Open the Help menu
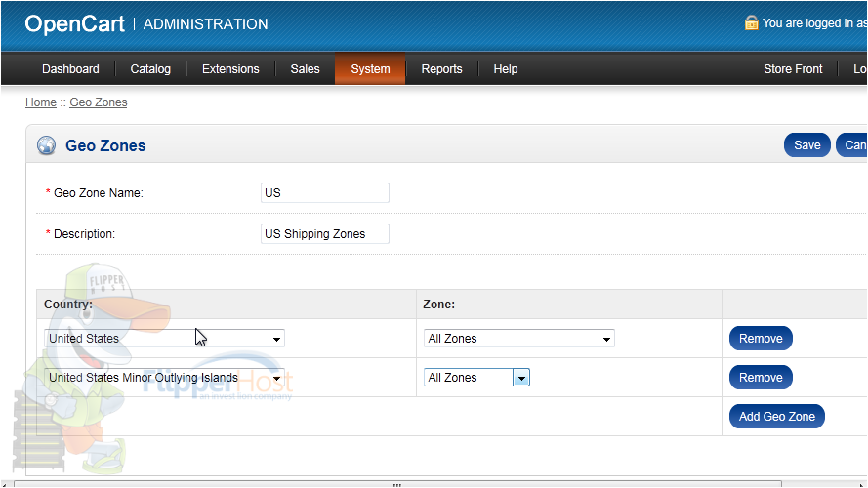This screenshot has height=488, width=868. point(506,69)
